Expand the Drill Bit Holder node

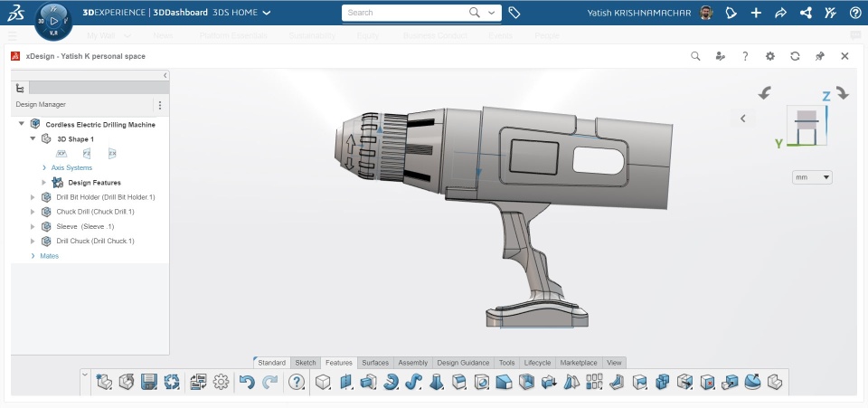(33, 197)
